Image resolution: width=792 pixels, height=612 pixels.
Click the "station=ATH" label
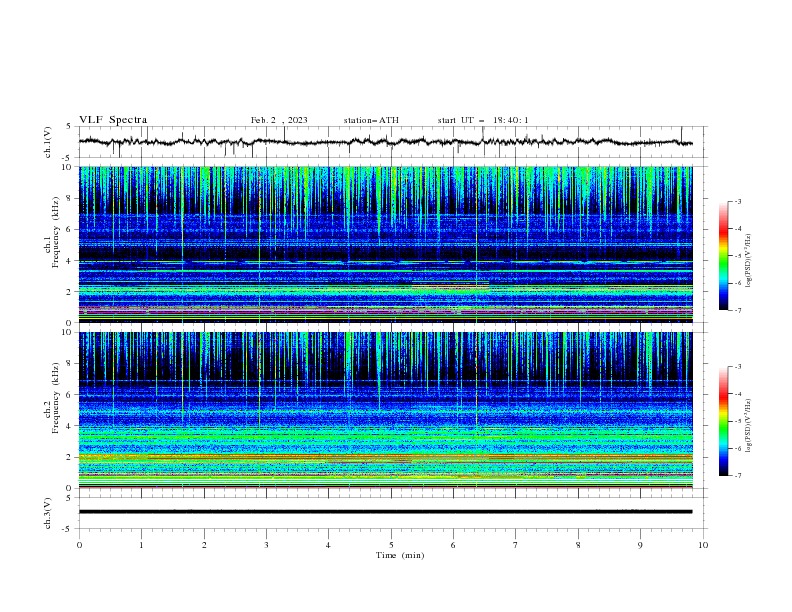[x=371, y=120]
